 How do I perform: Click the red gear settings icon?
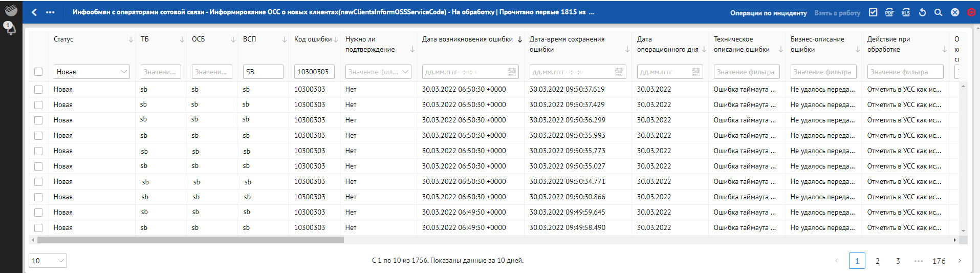(971, 12)
